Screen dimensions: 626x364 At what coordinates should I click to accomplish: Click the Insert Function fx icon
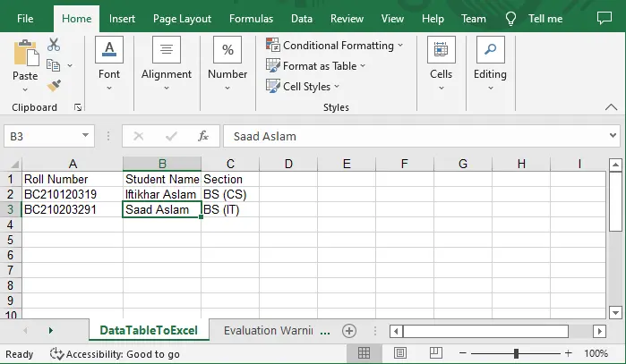click(x=203, y=136)
